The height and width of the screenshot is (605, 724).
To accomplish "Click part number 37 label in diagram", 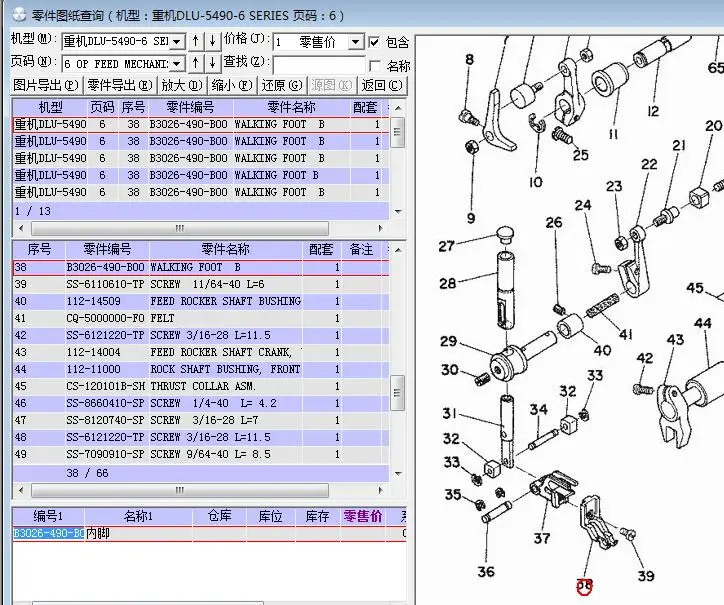I will pyautogui.click(x=542, y=538).
